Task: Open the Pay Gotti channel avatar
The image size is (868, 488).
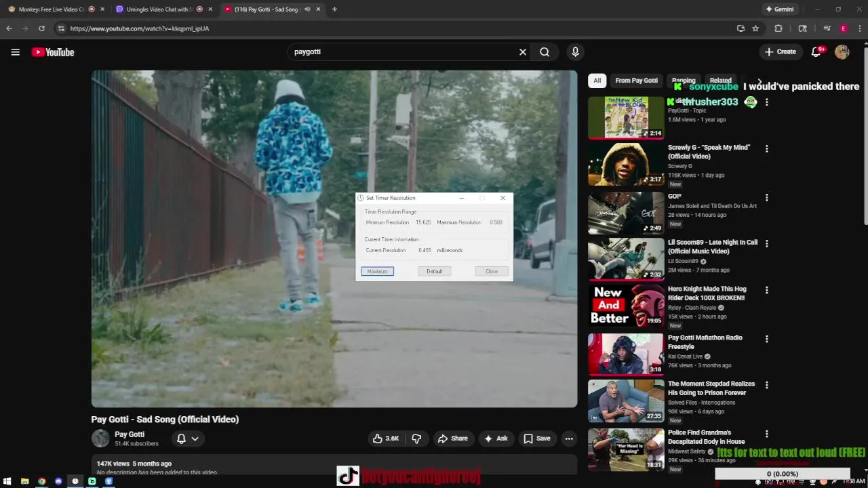Action: click(x=100, y=439)
